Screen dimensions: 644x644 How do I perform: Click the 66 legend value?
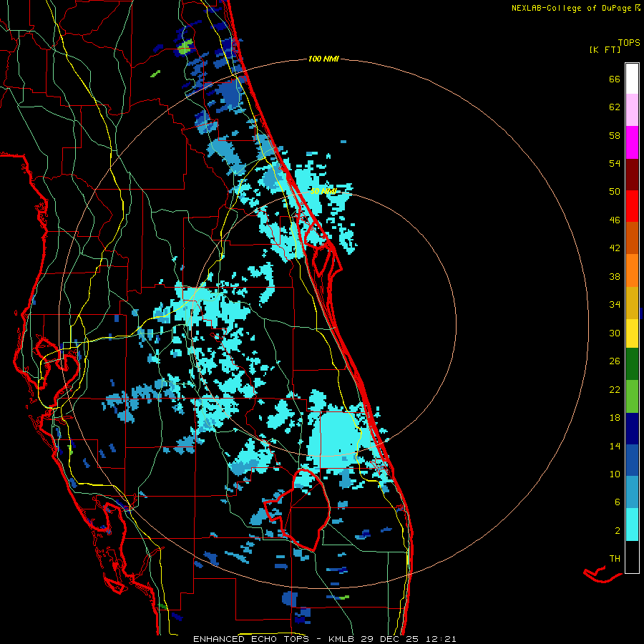click(x=615, y=79)
